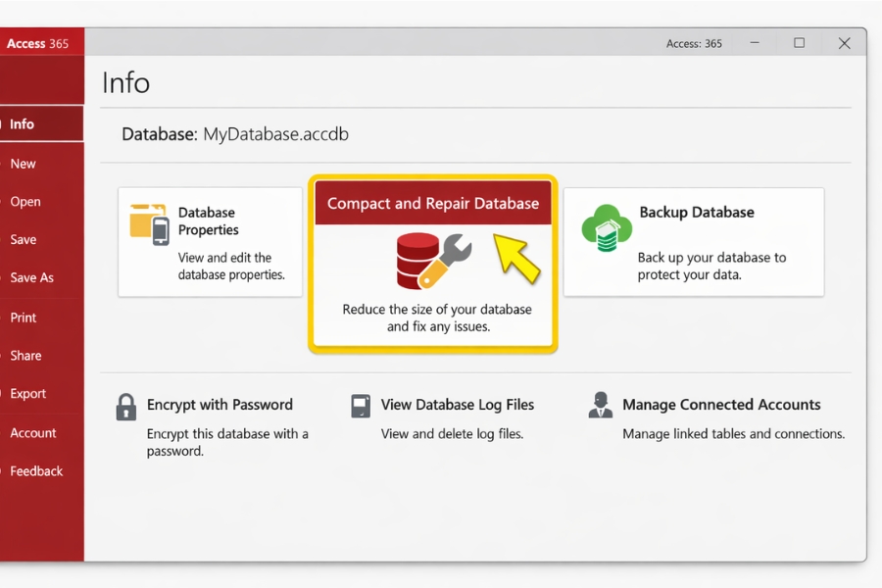Select Save in the left menu

pos(24,240)
